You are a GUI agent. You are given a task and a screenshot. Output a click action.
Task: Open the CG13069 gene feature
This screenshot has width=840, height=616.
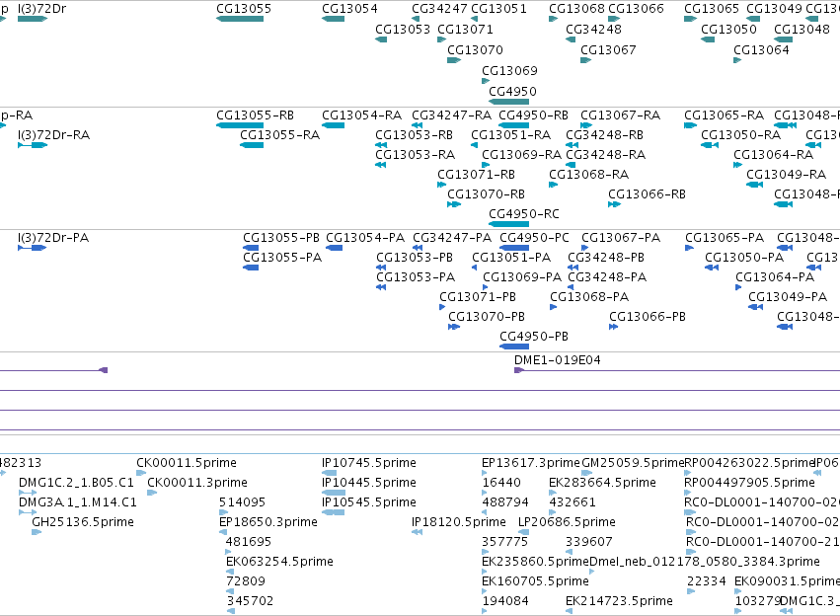pyautogui.click(x=486, y=81)
